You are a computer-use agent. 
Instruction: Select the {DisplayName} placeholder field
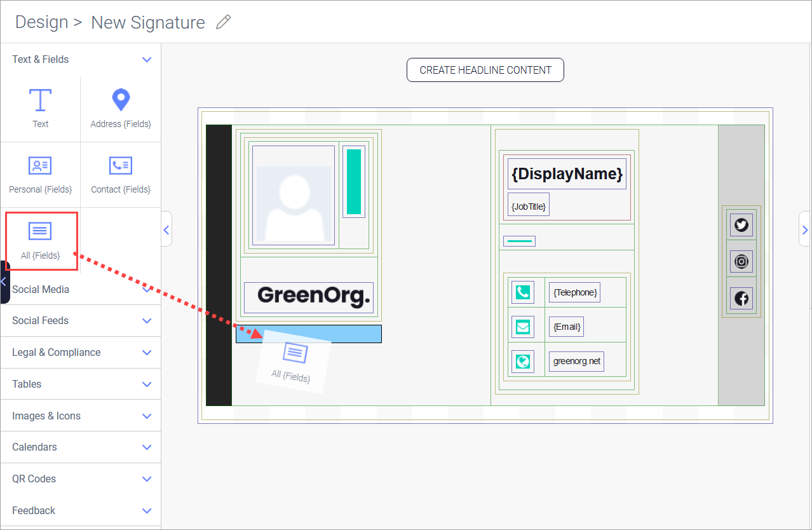click(566, 173)
